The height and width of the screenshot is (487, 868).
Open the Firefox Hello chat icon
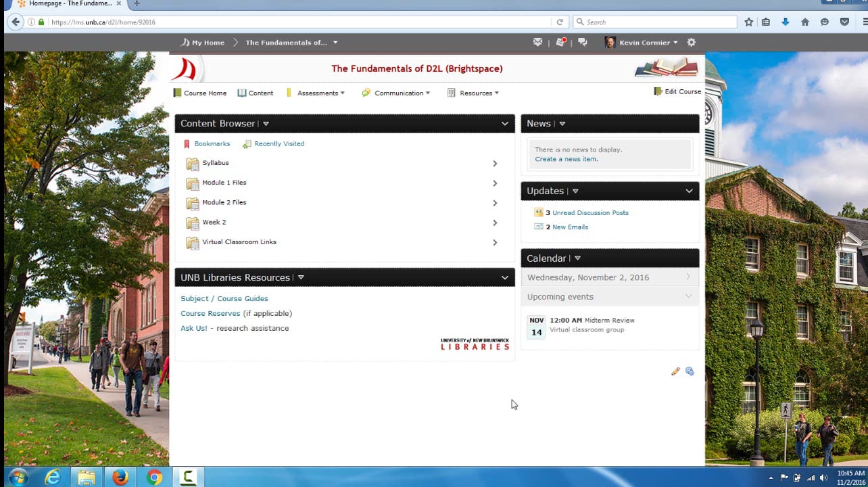point(825,22)
